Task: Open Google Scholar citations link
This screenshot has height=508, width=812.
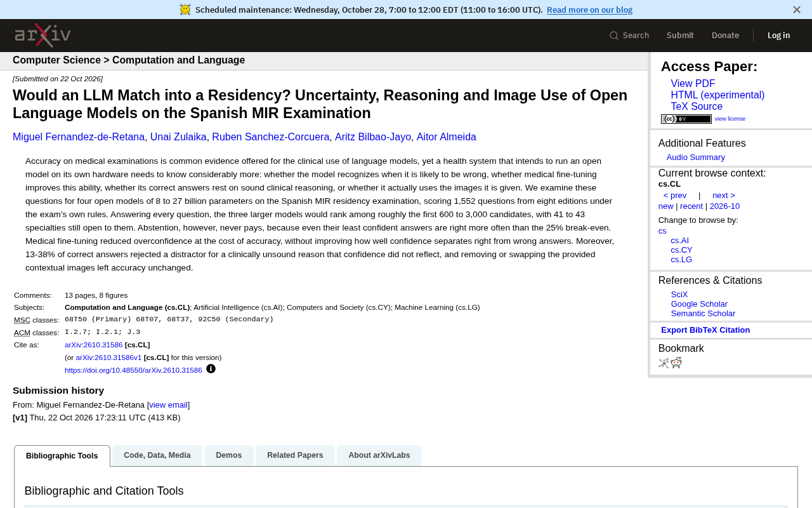Action: 699,304
